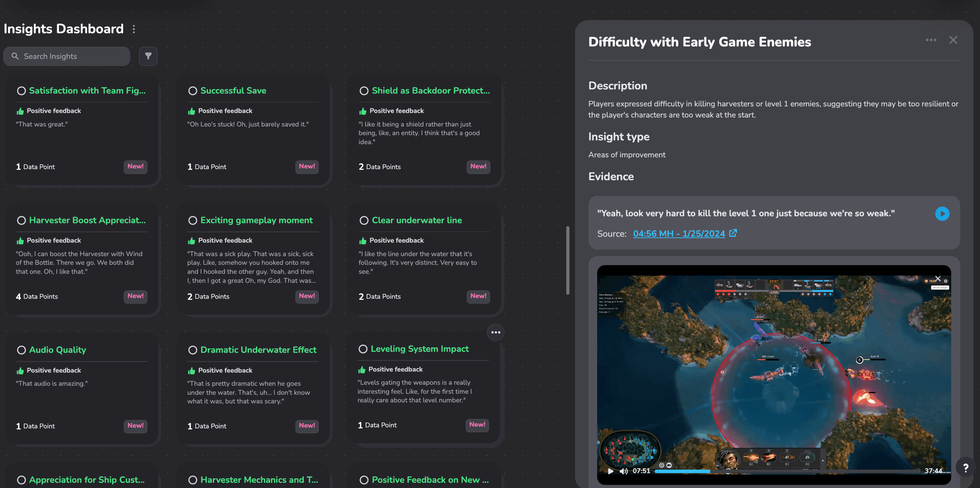Open the Positive Feedback on New ... insight
Viewport: 980px width, 488px height.
430,480
